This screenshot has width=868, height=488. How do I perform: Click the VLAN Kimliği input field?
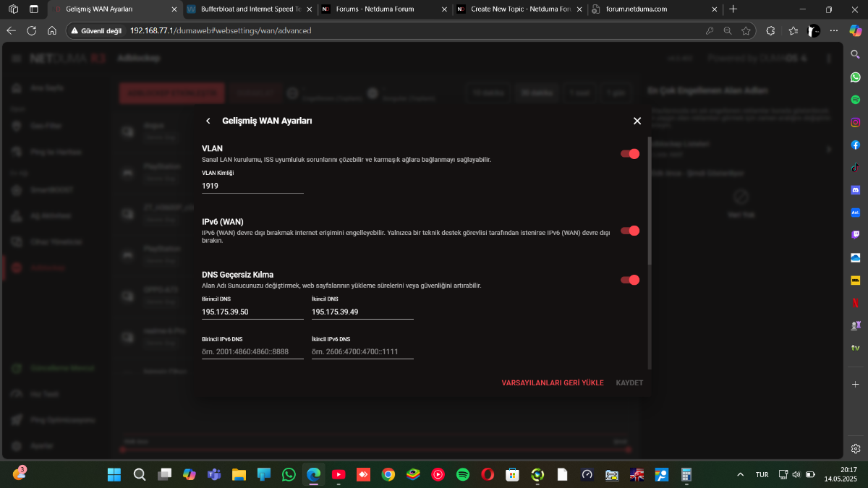252,186
